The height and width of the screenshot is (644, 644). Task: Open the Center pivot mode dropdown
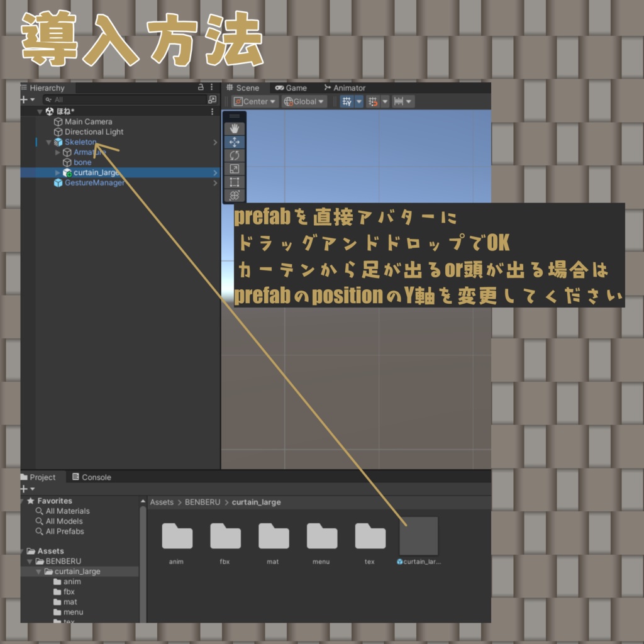click(255, 101)
